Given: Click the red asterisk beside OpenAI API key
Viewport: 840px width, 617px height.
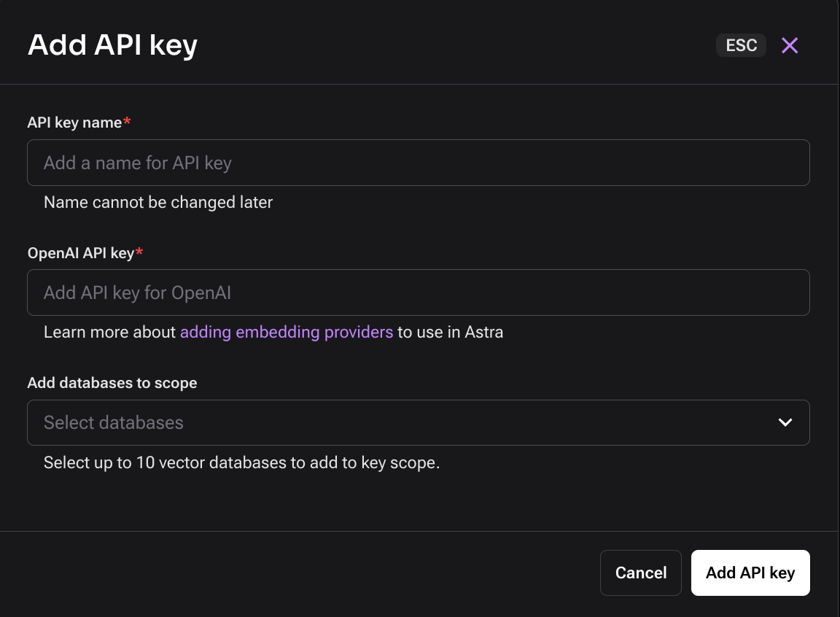Looking at the screenshot, I should pos(139,252).
